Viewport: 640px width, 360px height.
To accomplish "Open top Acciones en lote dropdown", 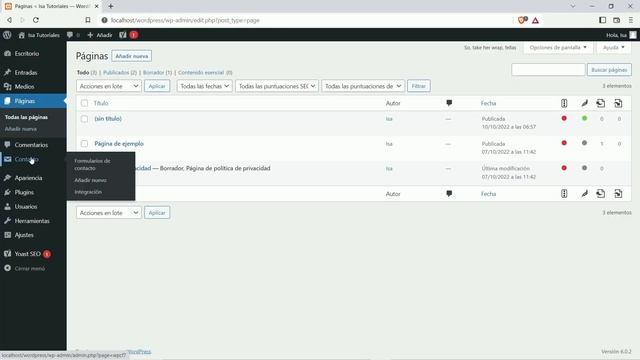I will pos(109,86).
